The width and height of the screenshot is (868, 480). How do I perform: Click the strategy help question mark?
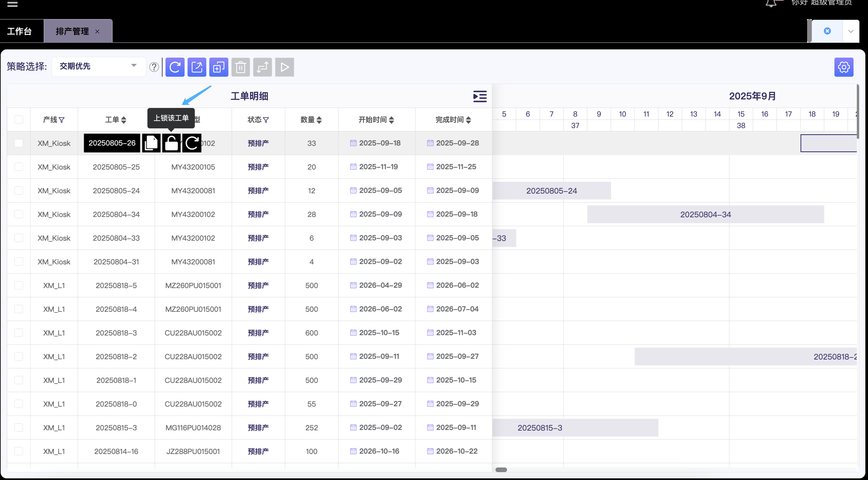[x=154, y=67]
